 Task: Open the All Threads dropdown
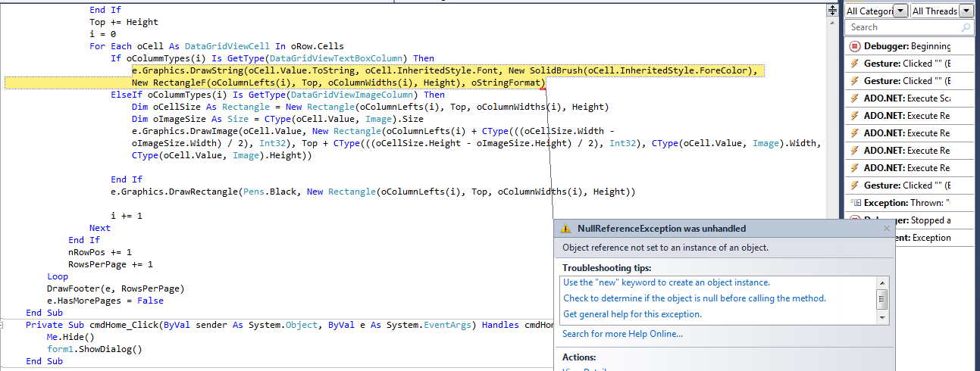[x=966, y=11]
